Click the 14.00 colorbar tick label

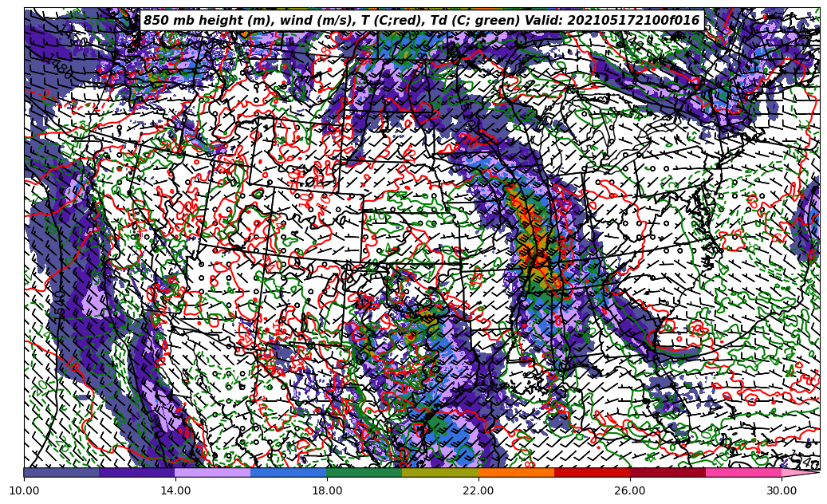coord(175,491)
